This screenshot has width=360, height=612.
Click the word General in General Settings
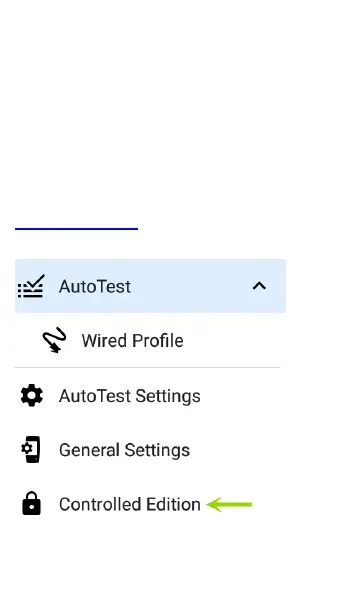[x=89, y=450]
